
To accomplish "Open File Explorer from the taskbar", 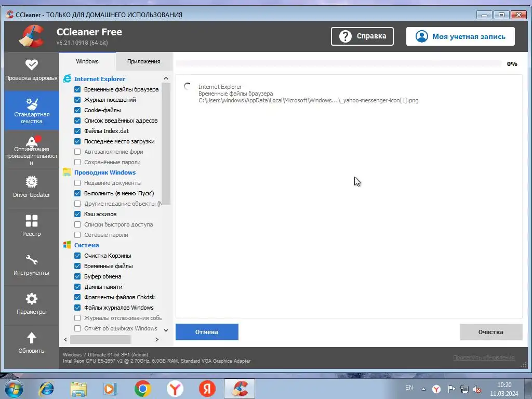I will point(78,389).
